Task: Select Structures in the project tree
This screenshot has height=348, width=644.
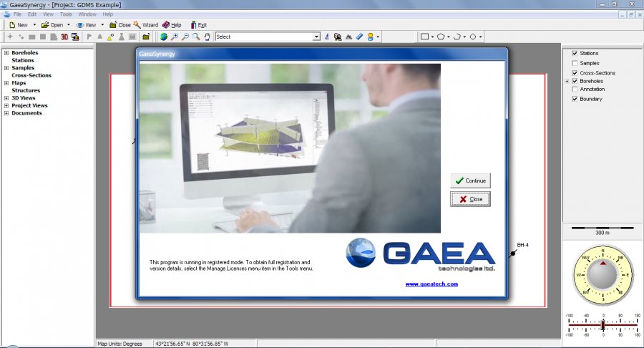Action: tap(26, 90)
